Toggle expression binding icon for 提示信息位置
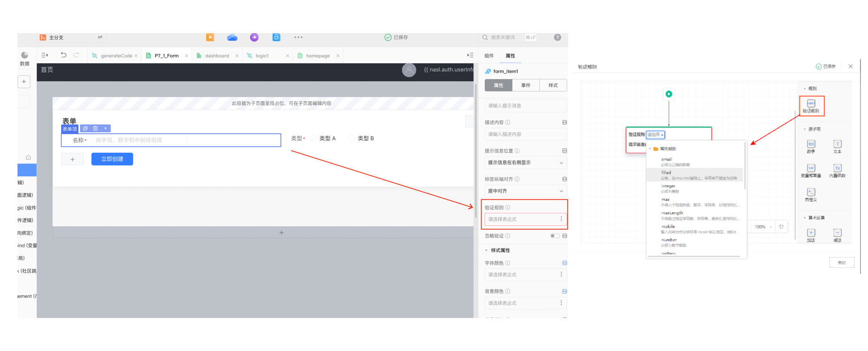Viewport: 868px width, 351px height. (x=564, y=151)
